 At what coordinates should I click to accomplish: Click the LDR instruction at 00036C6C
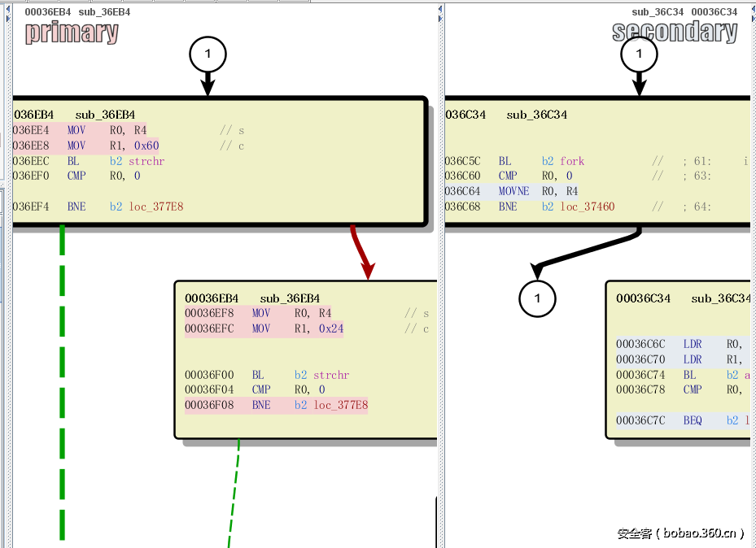coord(693,344)
